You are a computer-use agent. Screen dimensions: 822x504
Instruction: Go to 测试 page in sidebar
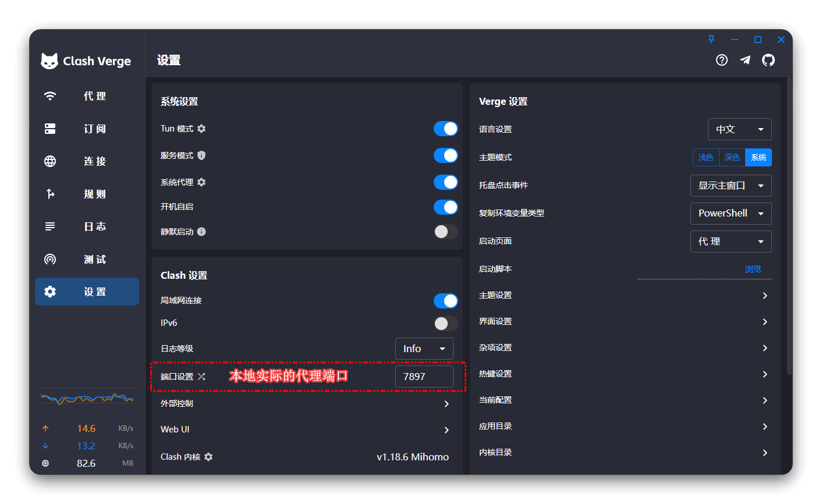(x=87, y=259)
